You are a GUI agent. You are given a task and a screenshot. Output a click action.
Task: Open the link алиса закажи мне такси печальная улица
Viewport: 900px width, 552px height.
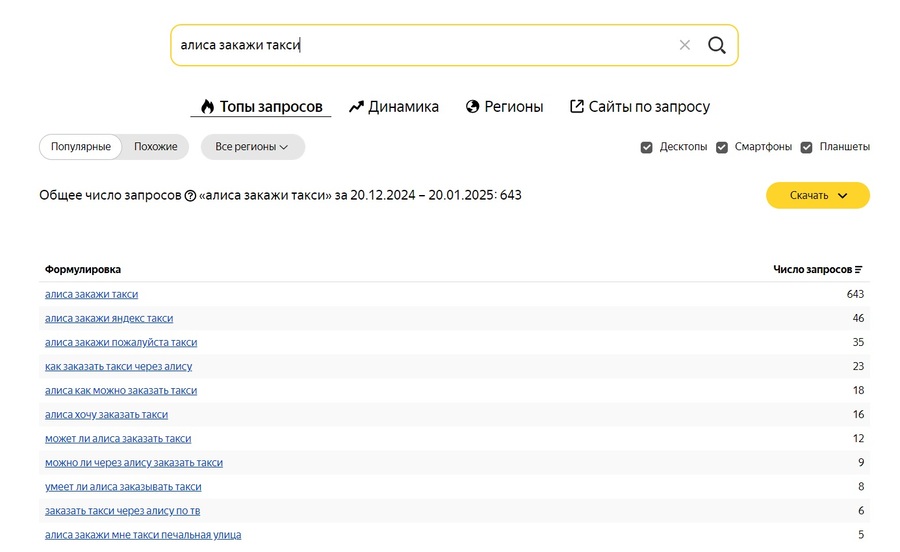(x=143, y=535)
